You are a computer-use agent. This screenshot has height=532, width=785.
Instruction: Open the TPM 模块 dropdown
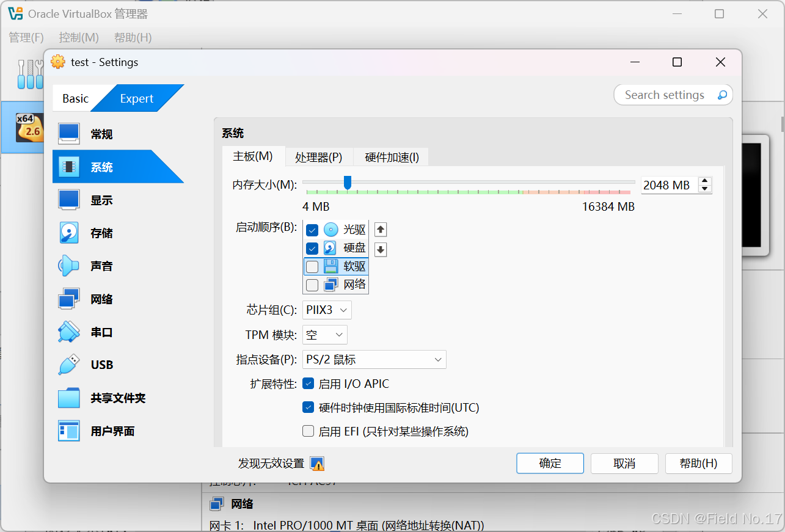click(325, 335)
